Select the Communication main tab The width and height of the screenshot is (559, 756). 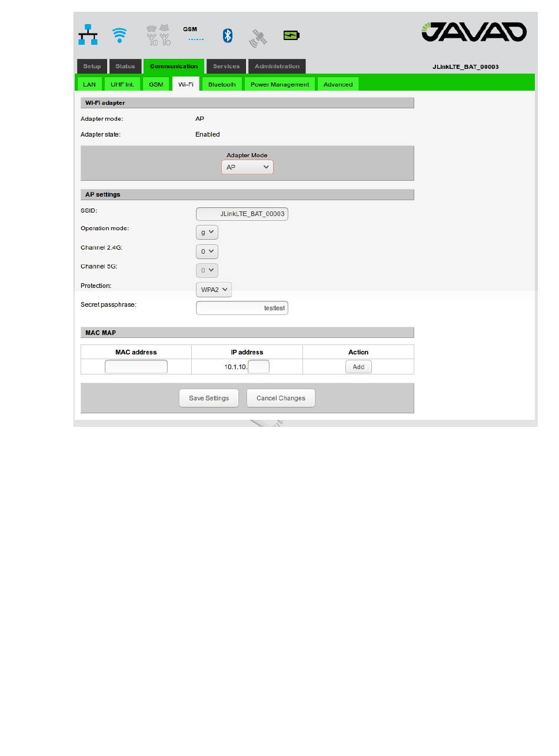pyautogui.click(x=174, y=67)
